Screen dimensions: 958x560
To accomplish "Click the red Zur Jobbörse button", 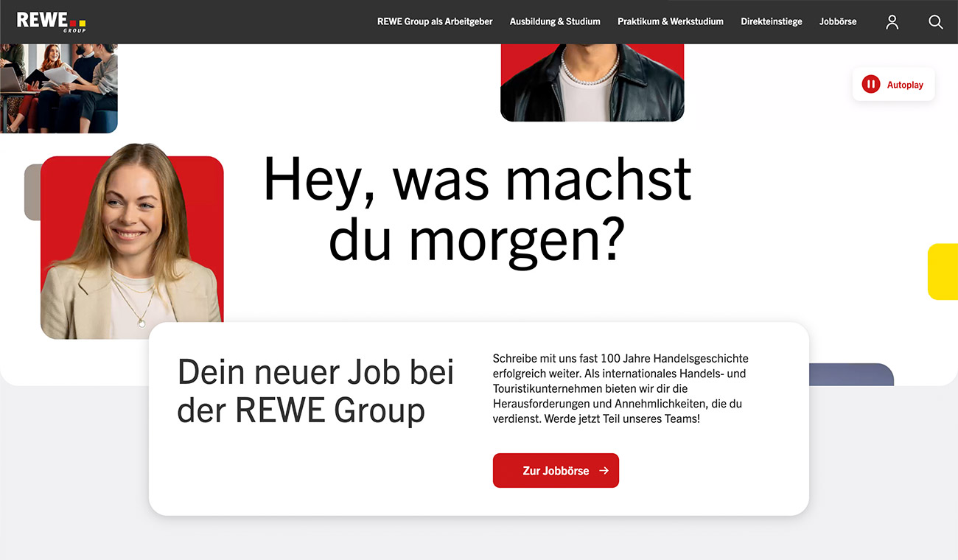I will 556,470.
